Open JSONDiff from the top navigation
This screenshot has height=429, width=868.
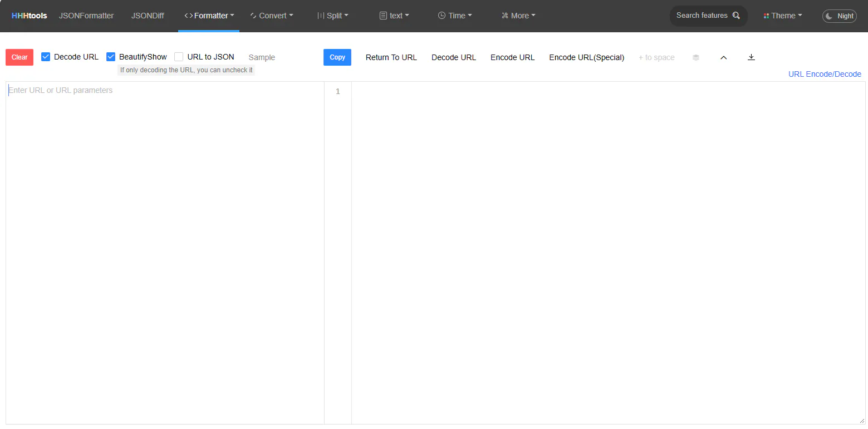[x=148, y=16]
